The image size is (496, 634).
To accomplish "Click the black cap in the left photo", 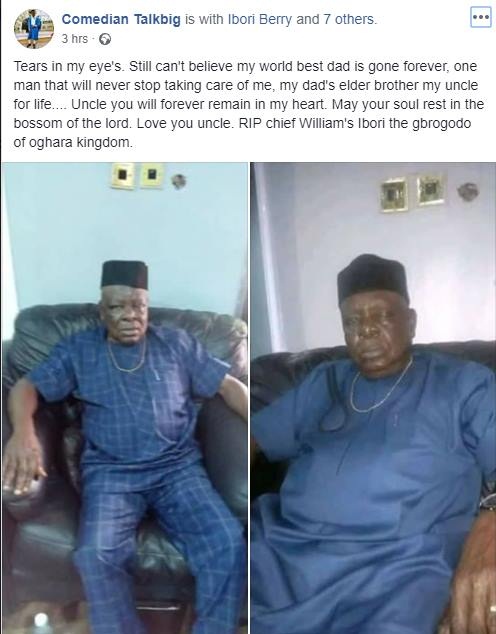I will pyautogui.click(x=124, y=275).
